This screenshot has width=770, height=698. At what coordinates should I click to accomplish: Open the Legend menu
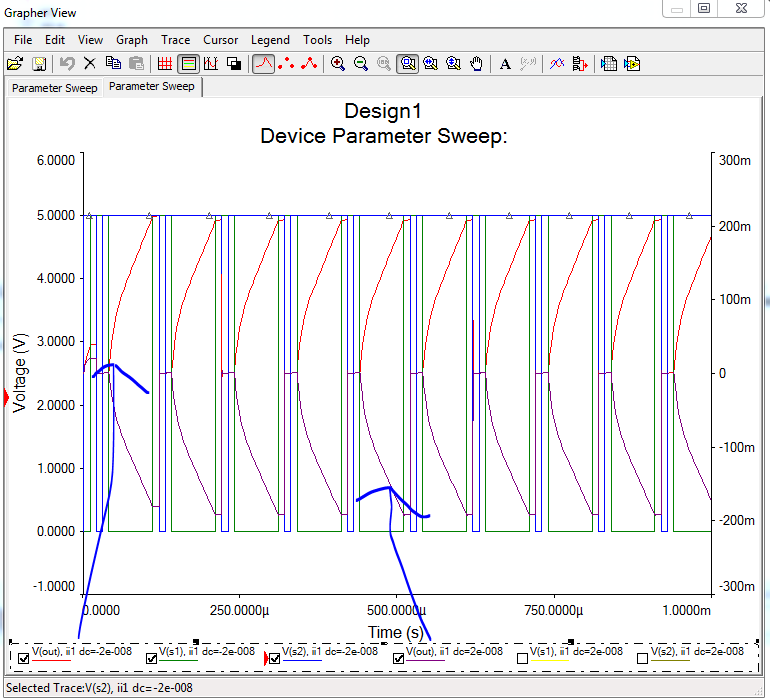click(270, 40)
